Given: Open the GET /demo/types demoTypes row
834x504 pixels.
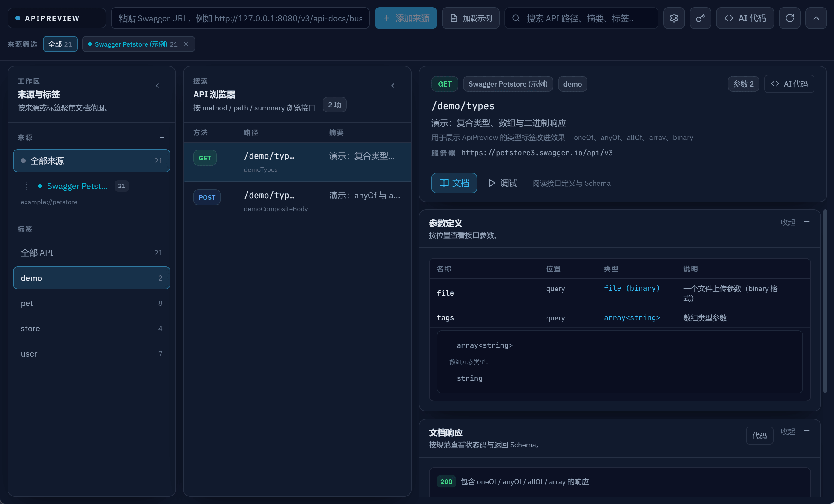Looking at the screenshot, I should 297,162.
